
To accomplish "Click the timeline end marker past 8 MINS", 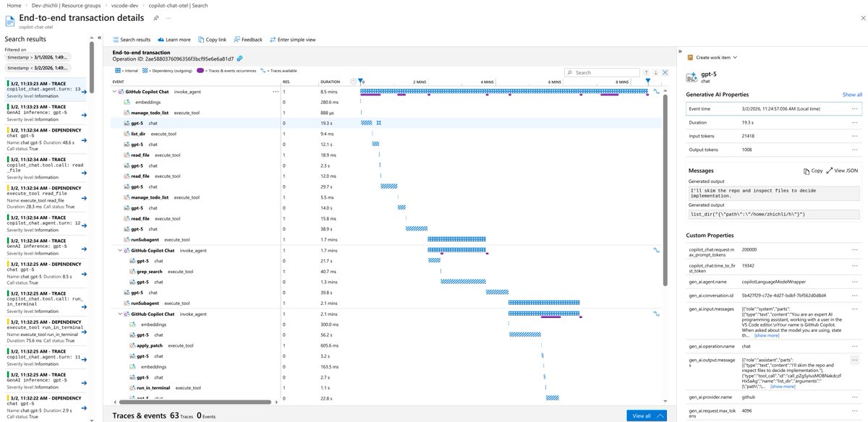I will point(648,82).
